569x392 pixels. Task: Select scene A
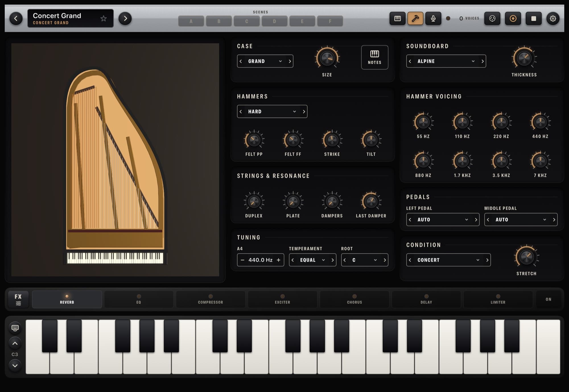tap(191, 21)
